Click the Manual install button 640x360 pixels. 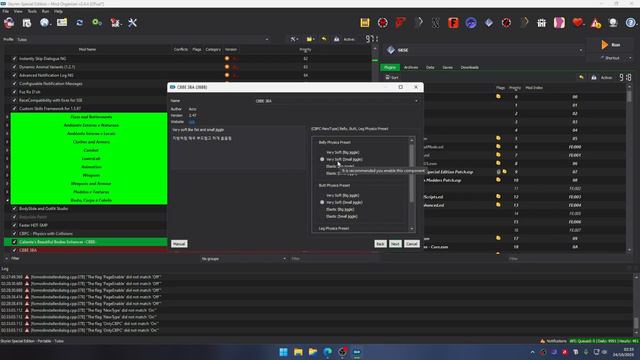pos(179,244)
